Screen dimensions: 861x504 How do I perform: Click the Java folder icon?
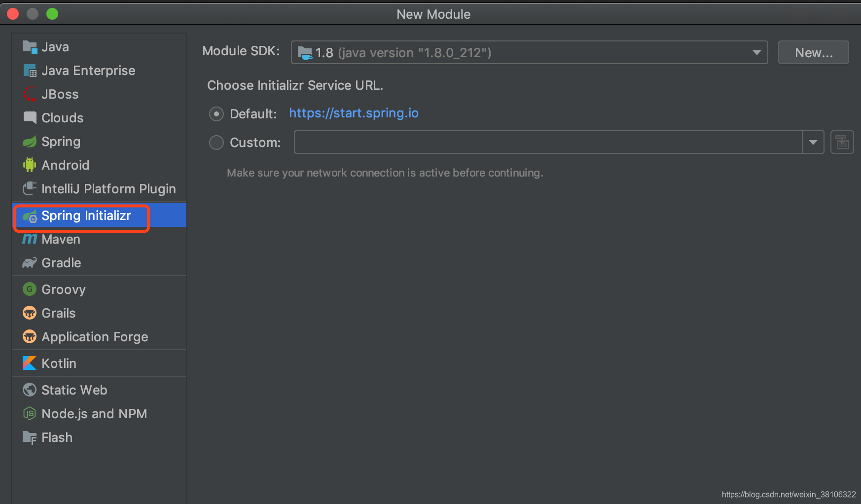30,47
